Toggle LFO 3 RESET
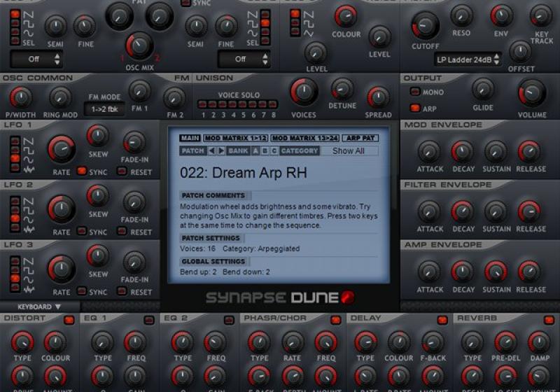Viewport: 560px width, 392px height. pos(122,291)
